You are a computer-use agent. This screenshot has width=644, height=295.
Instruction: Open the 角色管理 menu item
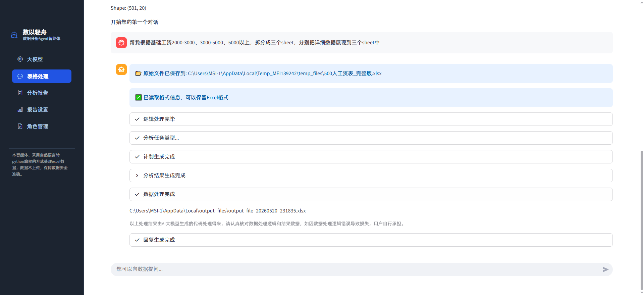[42, 126]
